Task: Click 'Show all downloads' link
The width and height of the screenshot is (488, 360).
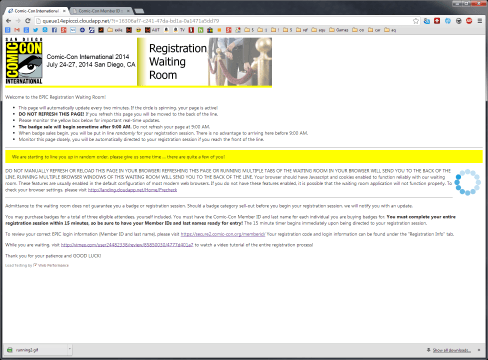Action: 452,350
